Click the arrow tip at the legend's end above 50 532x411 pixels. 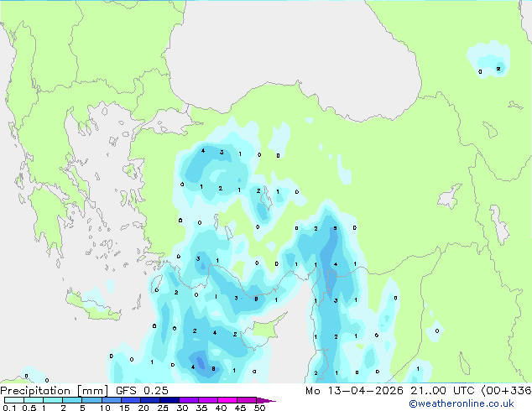coord(266,401)
